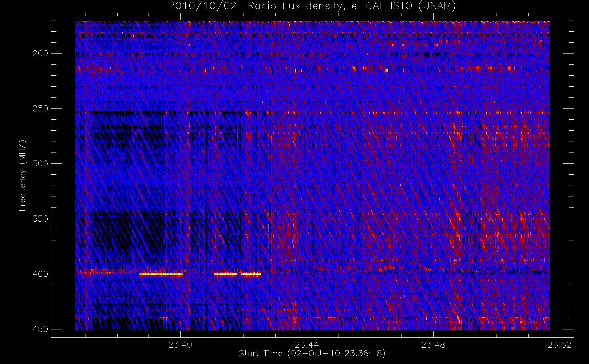Click the 'Start Time (02-Oct-10 23:36:18)' label

click(x=312, y=353)
